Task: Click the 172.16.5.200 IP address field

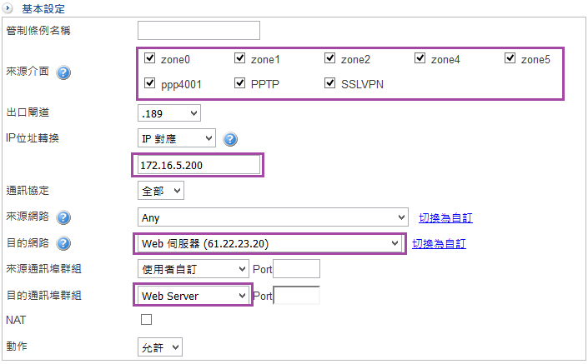Action: [199, 166]
